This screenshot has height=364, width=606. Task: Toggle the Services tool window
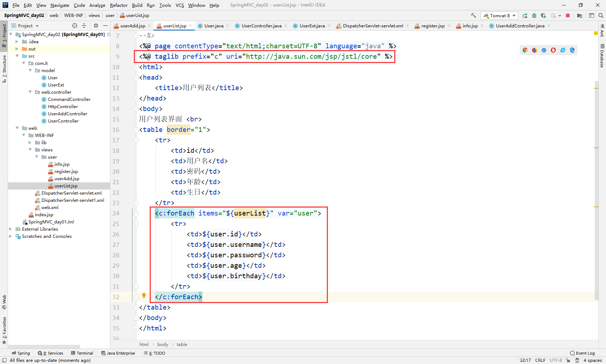50,353
